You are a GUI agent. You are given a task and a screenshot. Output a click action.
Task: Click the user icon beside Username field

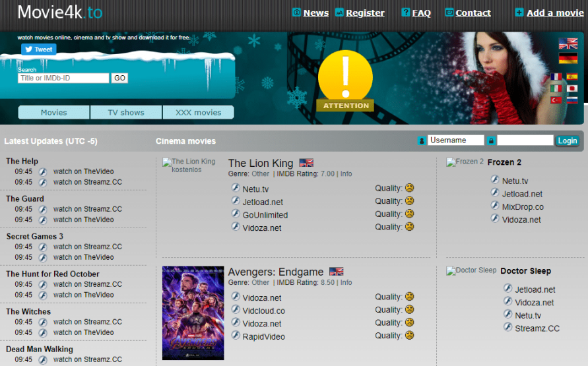tap(422, 140)
